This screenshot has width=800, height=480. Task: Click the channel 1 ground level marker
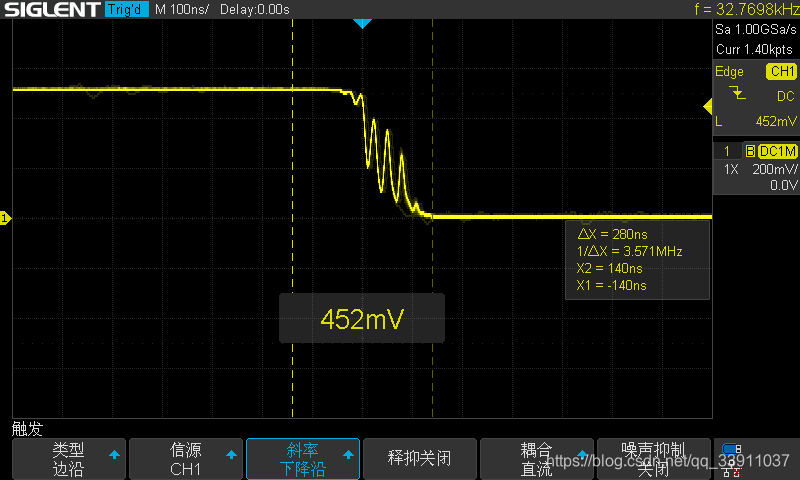(5, 219)
